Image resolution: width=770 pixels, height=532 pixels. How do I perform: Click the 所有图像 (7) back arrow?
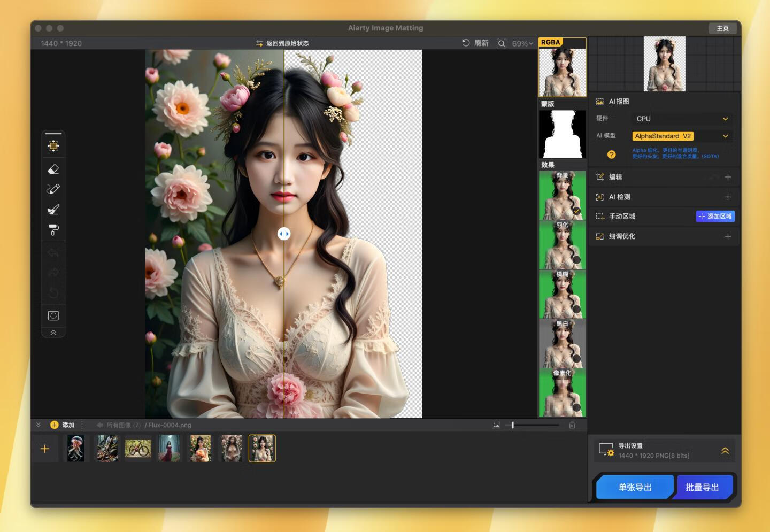100,425
